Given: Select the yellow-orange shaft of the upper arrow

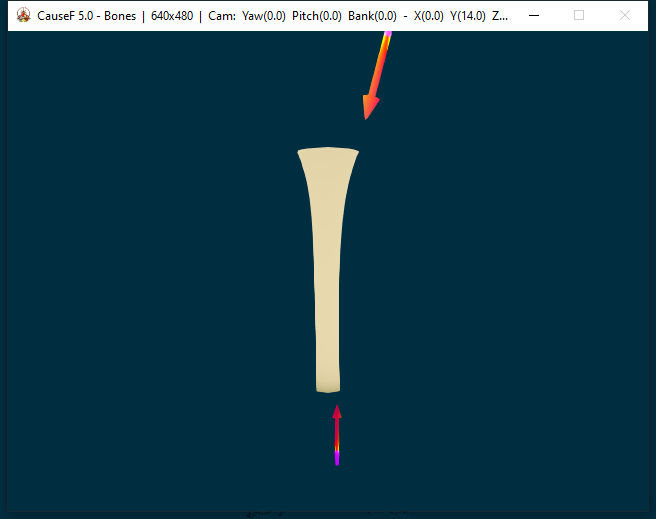Looking at the screenshot, I should pos(379,66).
